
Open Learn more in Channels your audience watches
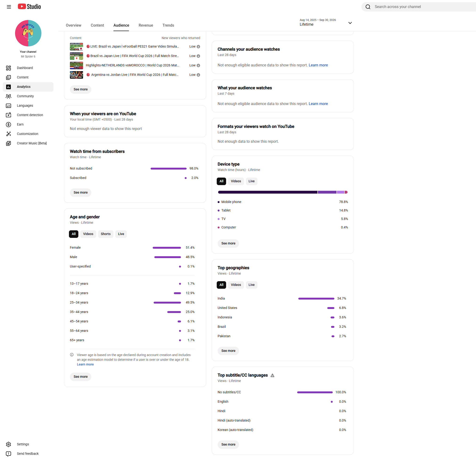coord(318,65)
